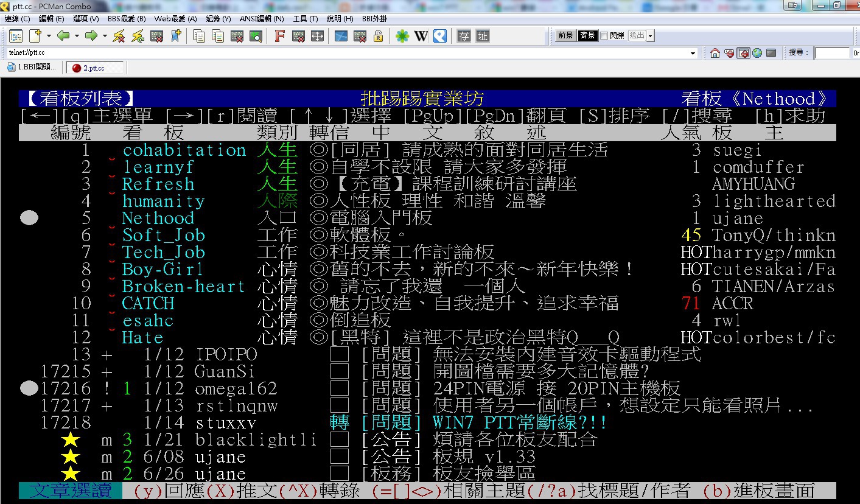860x504 pixels.
Task: Open font settings red F icon
Action: pos(279,36)
